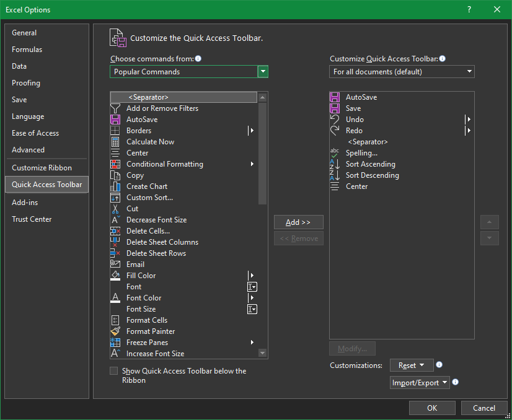Select the Copy command in the list
The width and height of the screenshot is (512, 420).
click(133, 175)
